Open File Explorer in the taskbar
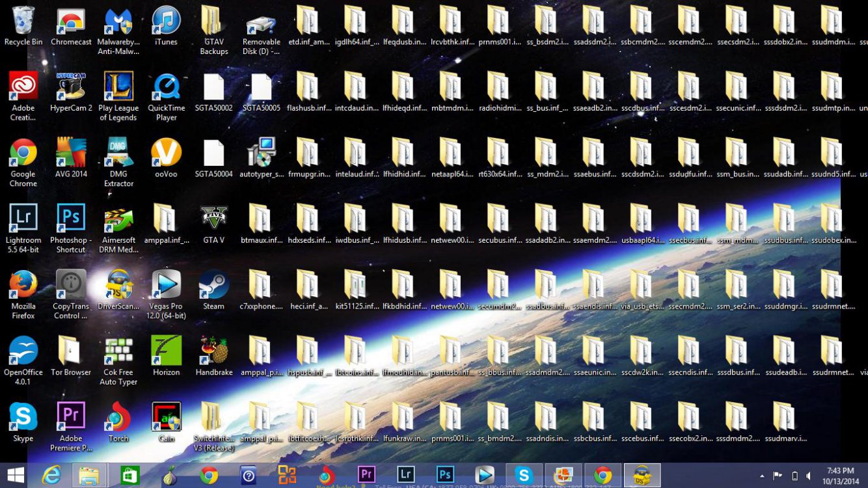The image size is (868, 488). coord(89,475)
